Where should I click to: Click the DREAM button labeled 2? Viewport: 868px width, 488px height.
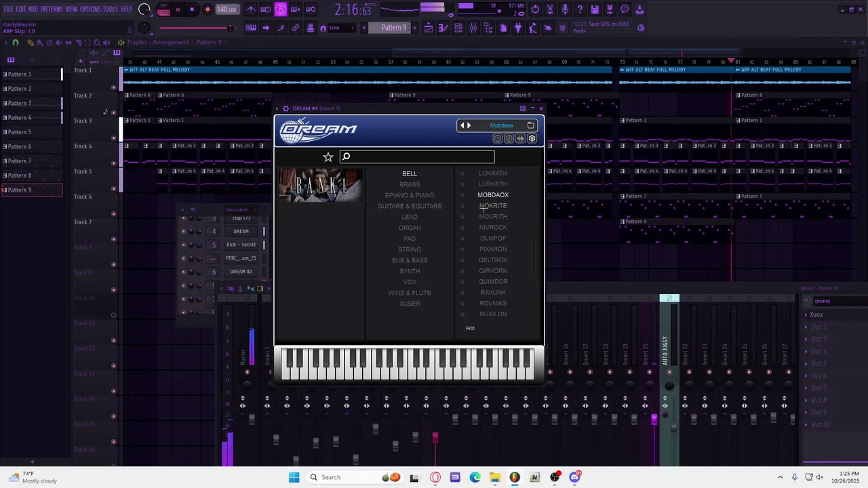(x=509, y=138)
